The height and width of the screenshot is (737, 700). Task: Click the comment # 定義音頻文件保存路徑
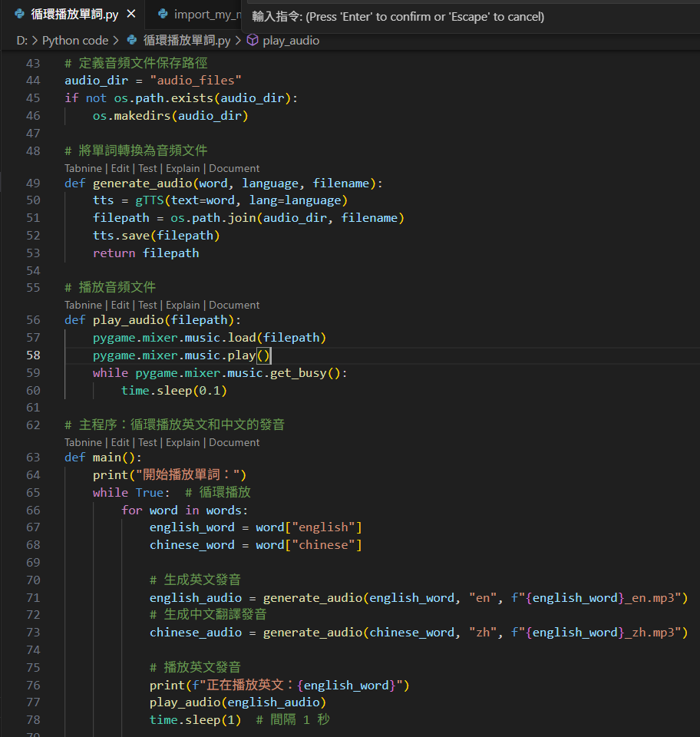136,63
